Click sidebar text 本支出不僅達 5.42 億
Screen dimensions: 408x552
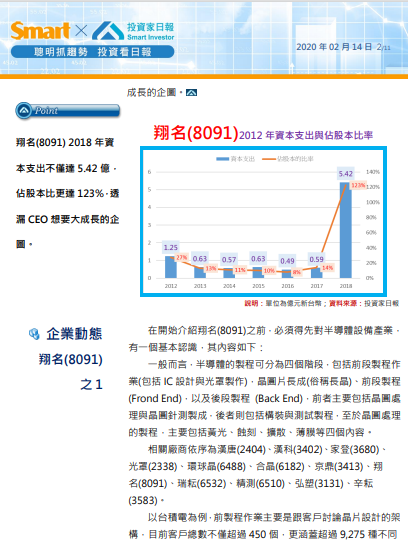coord(63,168)
